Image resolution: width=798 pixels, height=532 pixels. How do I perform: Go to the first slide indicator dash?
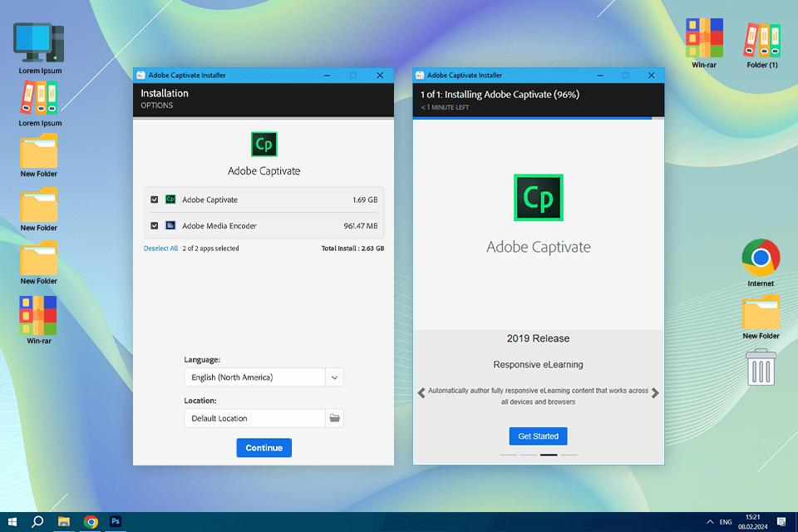point(508,455)
